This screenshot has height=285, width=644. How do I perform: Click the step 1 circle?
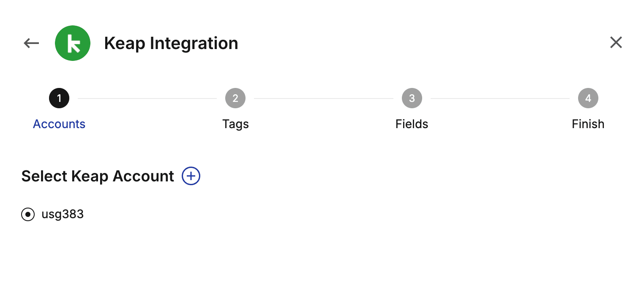[x=59, y=99]
